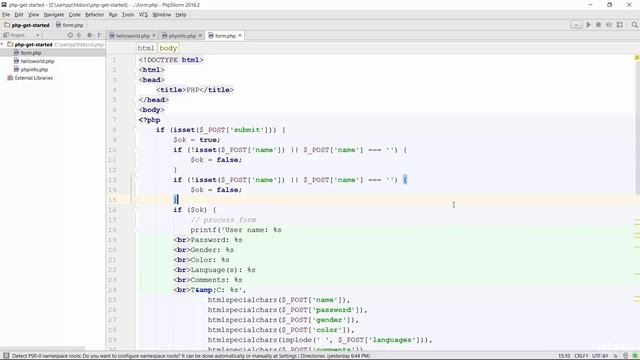Click the body breadcrumb
The height and width of the screenshot is (360, 640).
point(168,48)
